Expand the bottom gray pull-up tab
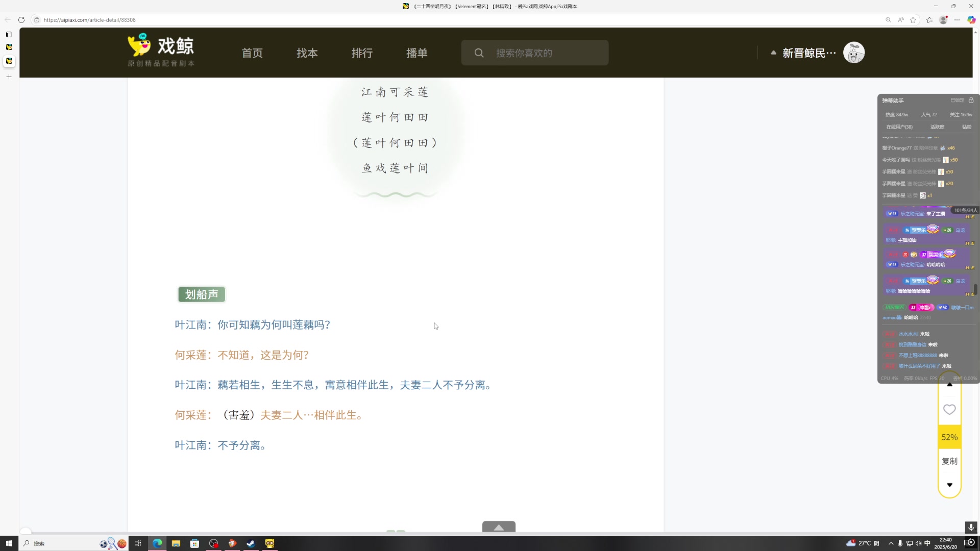980x551 pixels. click(499, 527)
